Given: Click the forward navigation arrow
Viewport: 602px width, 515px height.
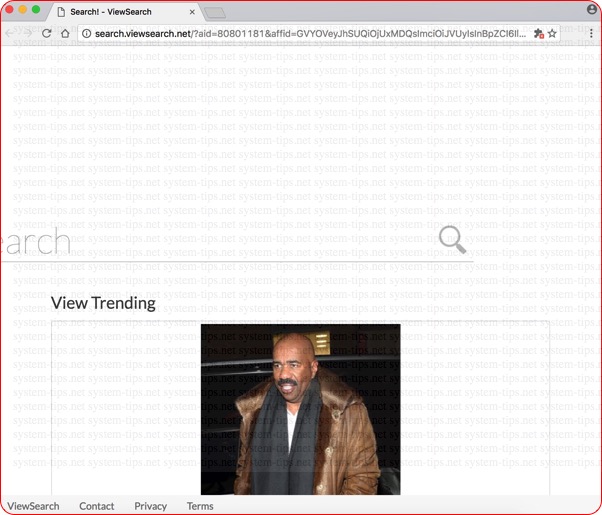Looking at the screenshot, I should (28, 33).
